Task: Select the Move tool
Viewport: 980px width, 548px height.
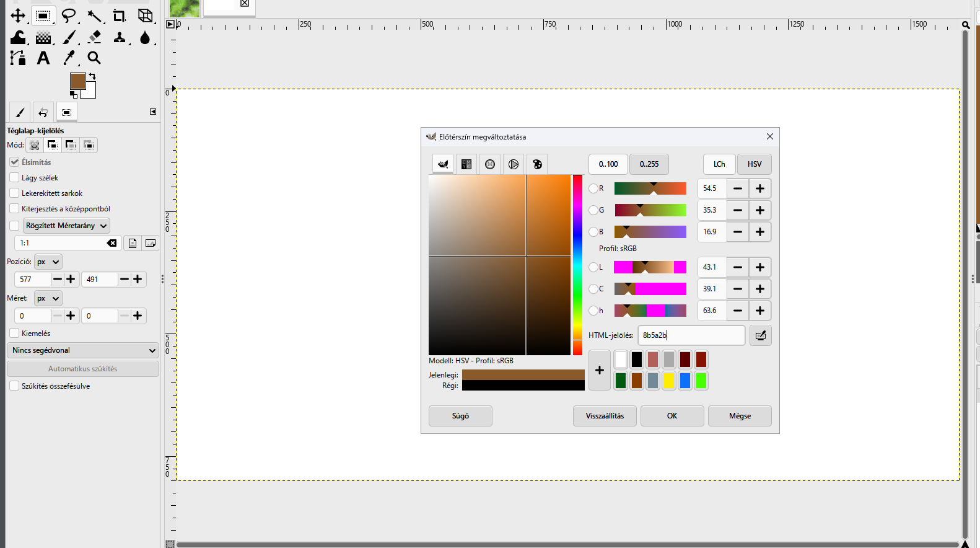Action: (18, 15)
